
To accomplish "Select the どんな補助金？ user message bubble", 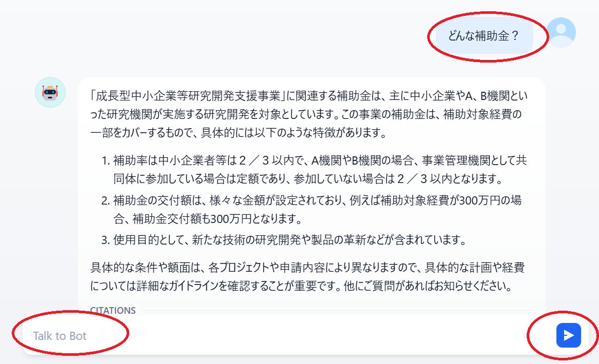I will (484, 35).
